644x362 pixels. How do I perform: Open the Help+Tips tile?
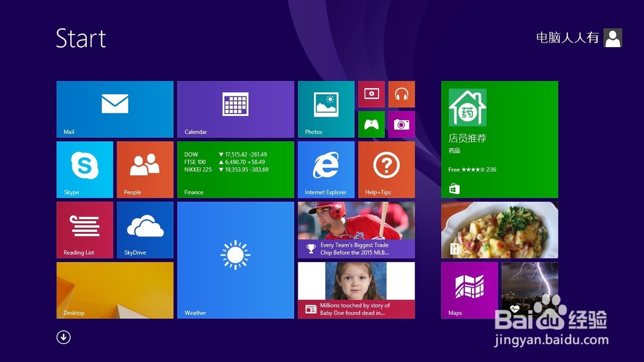coord(386,169)
